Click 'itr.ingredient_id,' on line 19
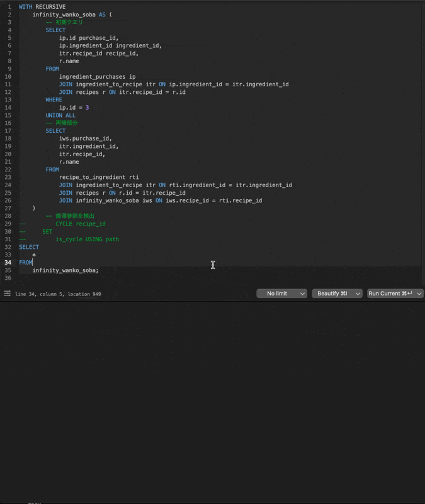The height and width of the screenshot is (504, 425). pyautogui.click(x=89, y=146)
